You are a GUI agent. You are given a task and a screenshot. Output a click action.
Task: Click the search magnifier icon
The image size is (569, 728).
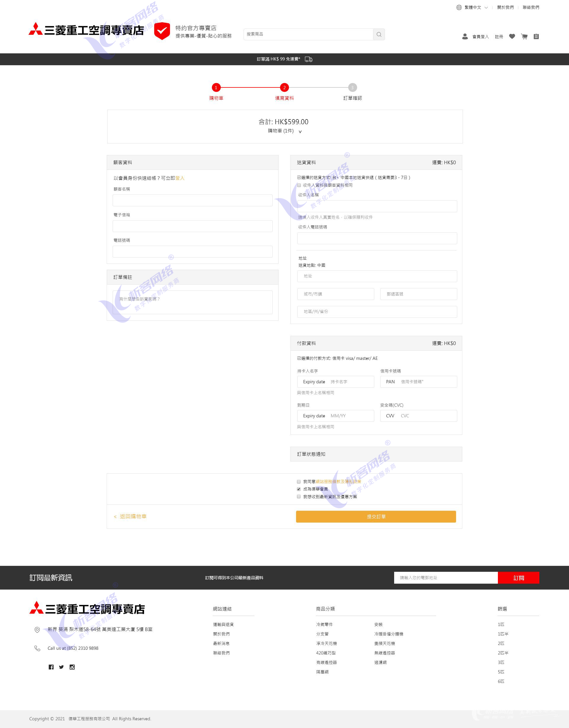[x=379, y=34]
